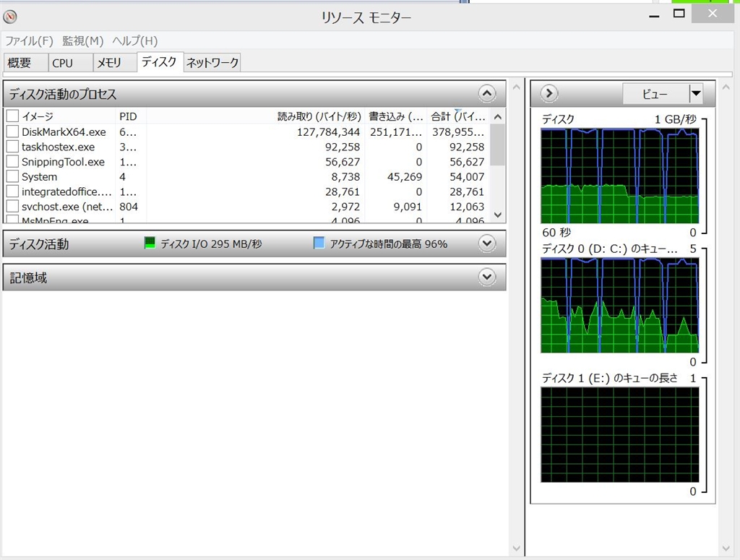Select the ディスク tab
Screen dimensions: 740x560
pos(160,62)
